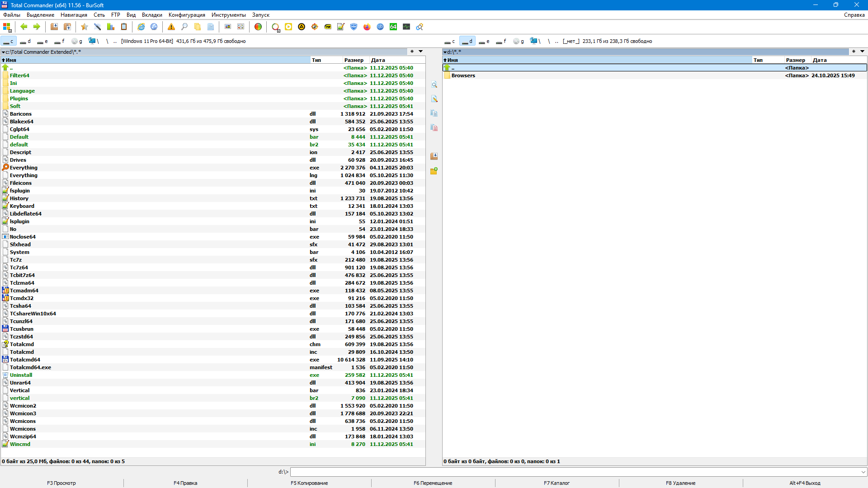Open left panel directory history dropdown arrow
Screen dimensions: 868x488
pyautogui.click(x=420, y=52)
